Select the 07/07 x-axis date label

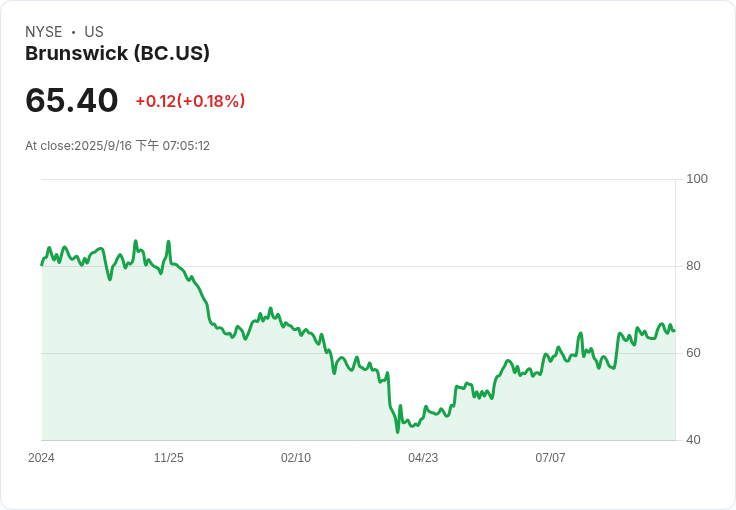click(550, 458)
